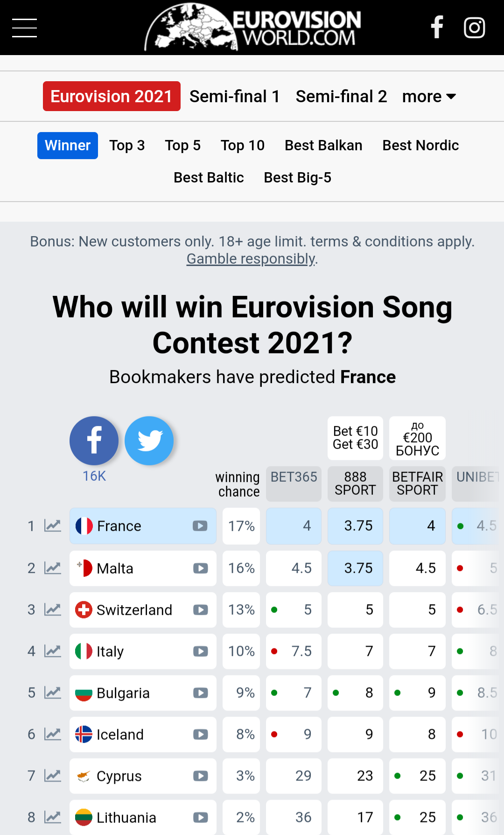This screenshot has width=504, height=835.
Task: Select the Top 10 odds tab
Action: 243,146
